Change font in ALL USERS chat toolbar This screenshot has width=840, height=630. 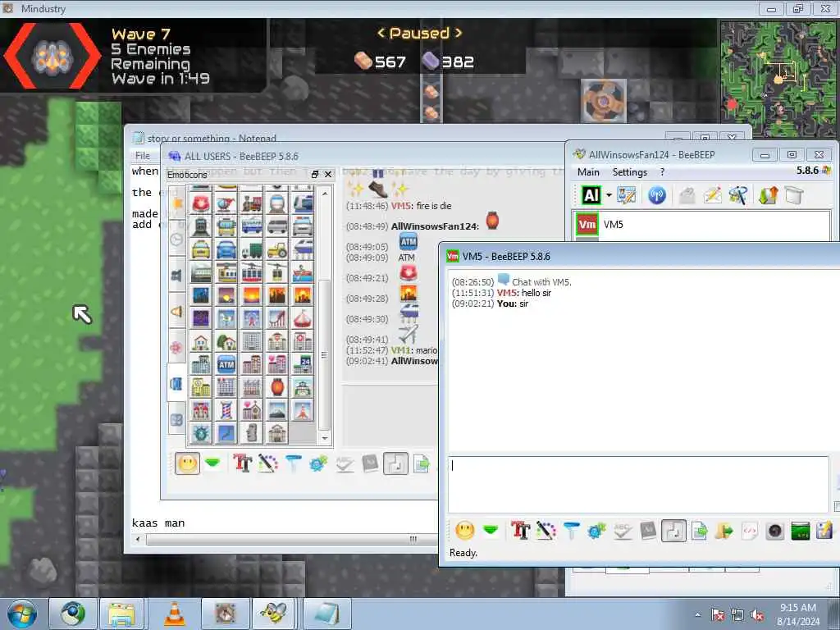tap(242, 463)
